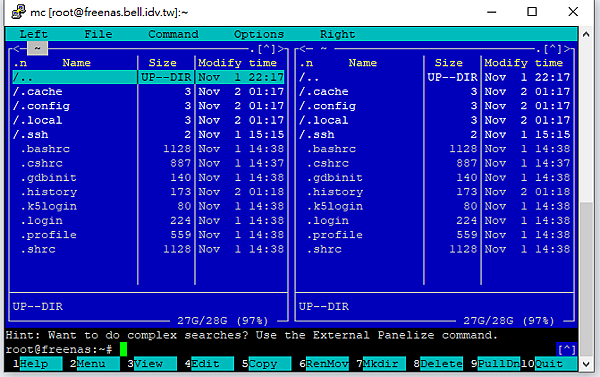Toggle right panel sort order indicator .n

pyautogui.click(x=306, y=63)
